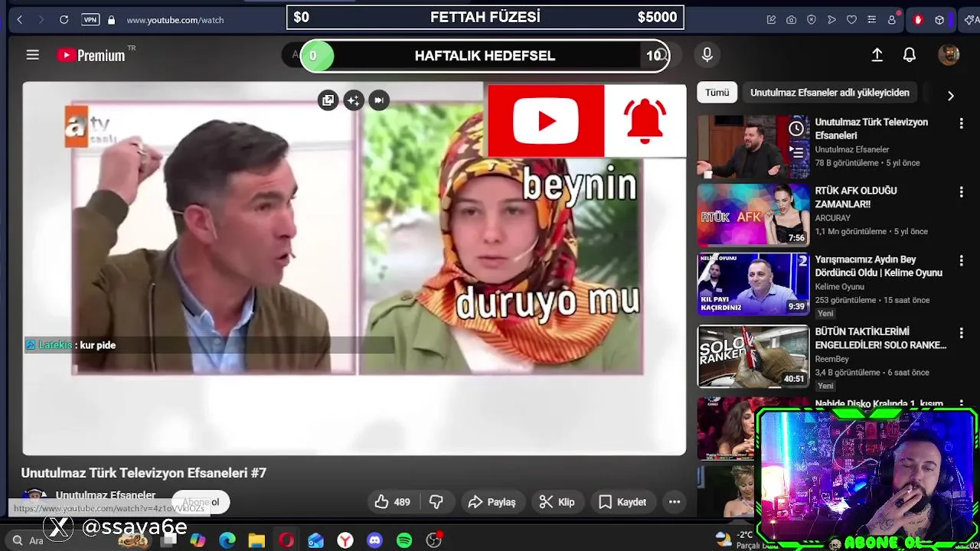
Task: Subscribe using Abone ol button
Action: click(201, 502)
